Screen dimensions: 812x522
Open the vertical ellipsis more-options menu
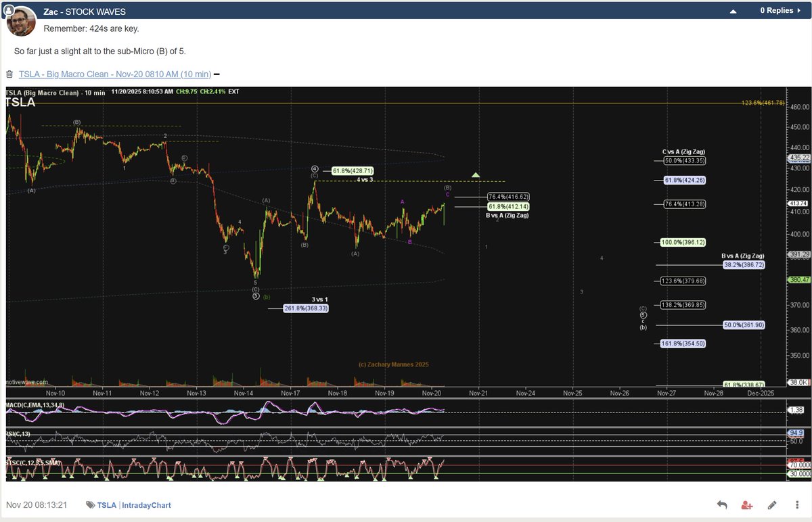796,505
